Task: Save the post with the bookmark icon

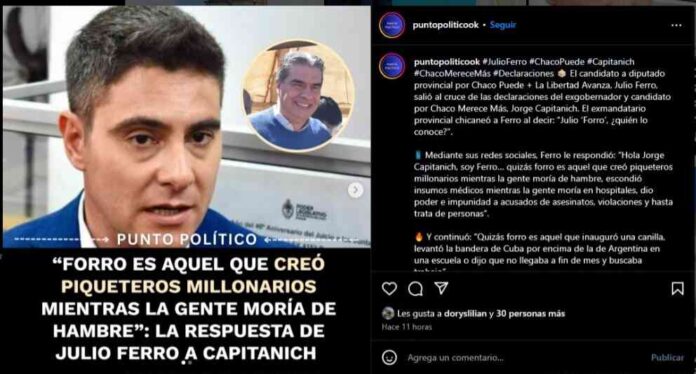Action: (x=677, y=289)
